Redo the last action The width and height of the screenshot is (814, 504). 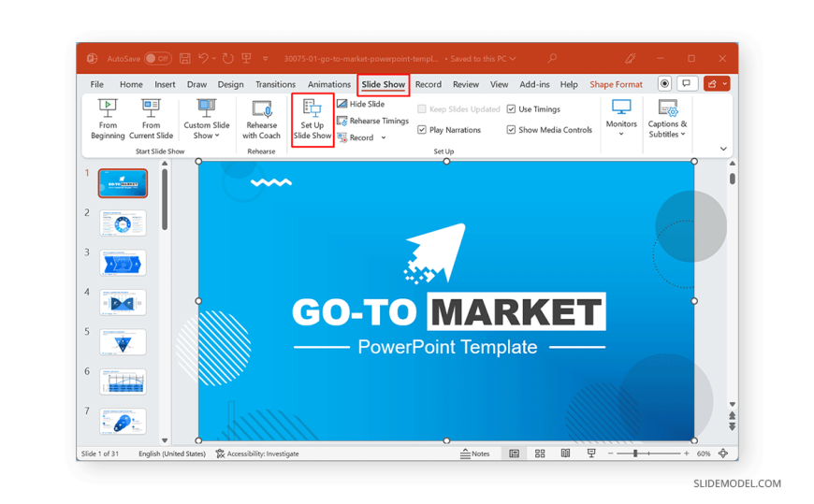(x=228, y=59)
